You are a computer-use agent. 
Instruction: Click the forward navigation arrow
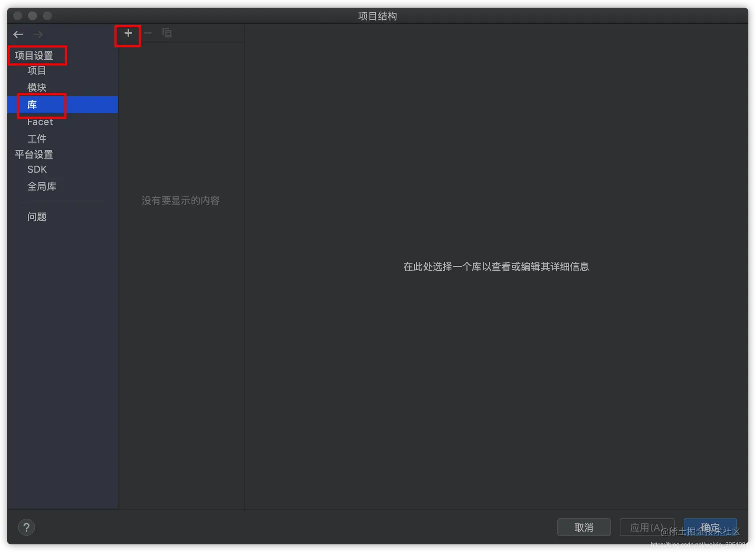(x=38, y=34)
